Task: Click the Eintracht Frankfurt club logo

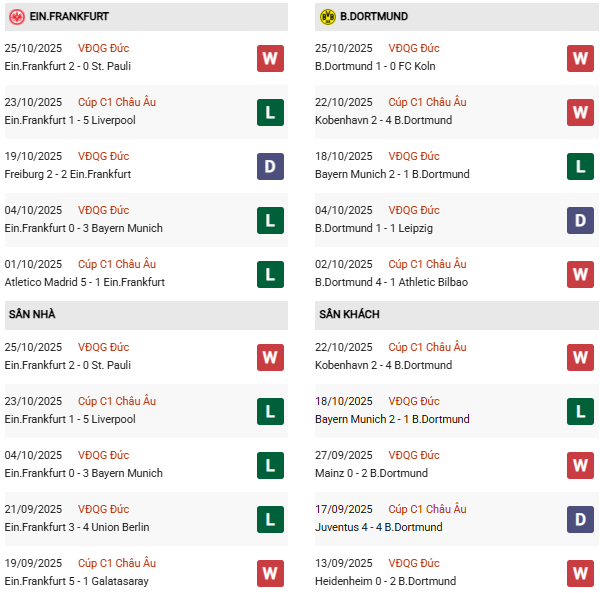Action: [17, 17]
